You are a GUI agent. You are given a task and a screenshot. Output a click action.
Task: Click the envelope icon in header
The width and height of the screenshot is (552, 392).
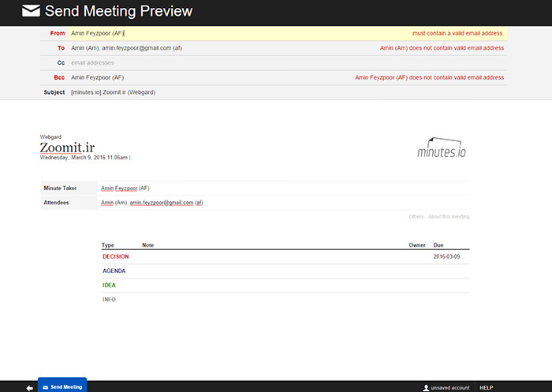coord(31,11)
